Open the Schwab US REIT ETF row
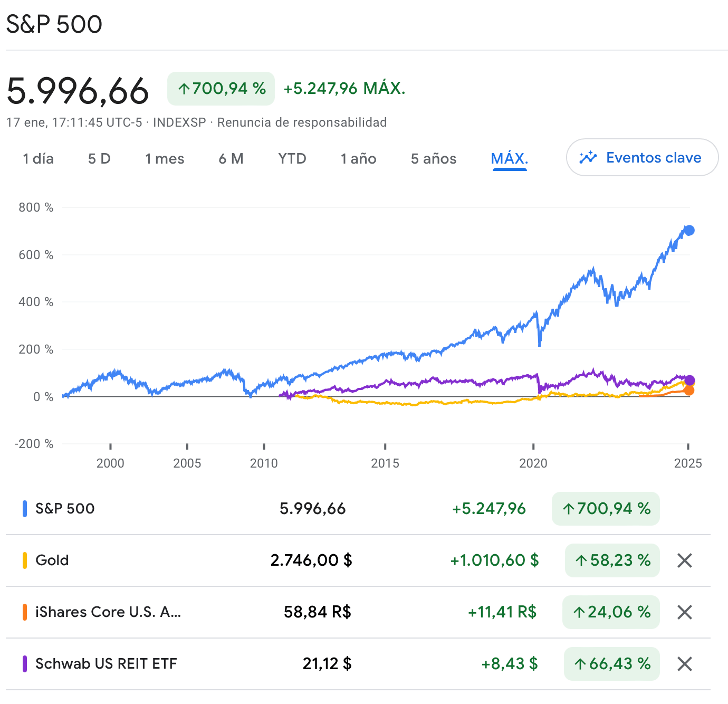Viewport: 728px width, 704px height. coord(106,664)
